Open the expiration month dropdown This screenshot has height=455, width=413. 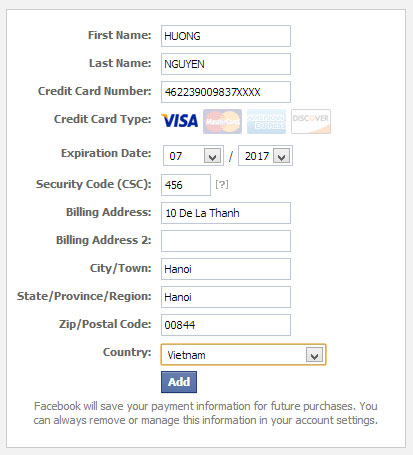tap(193, 156)
